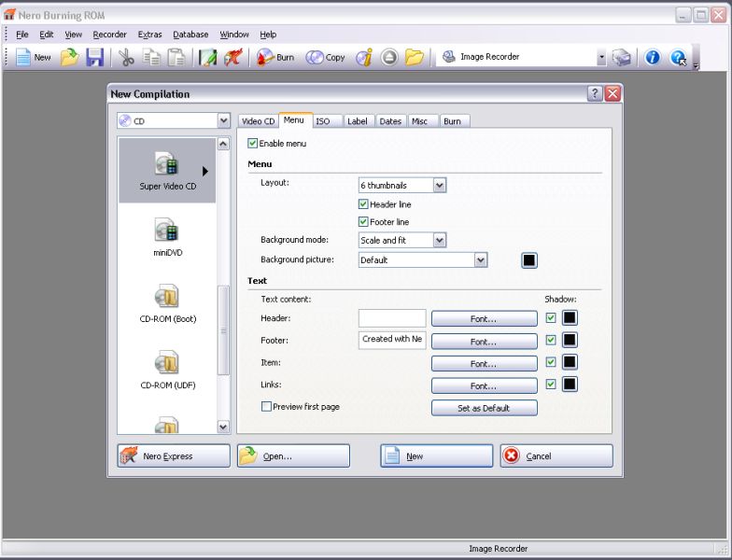Image resolution: width=732 pixels, height=560 pixels.
Task: Click the New compilation toolbar icon
Action: (x=33, y=58)
